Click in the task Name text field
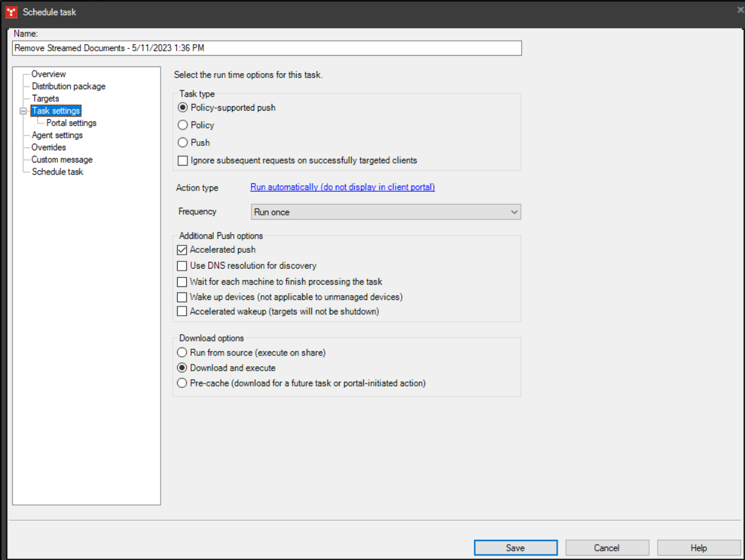 coord(266,48)
